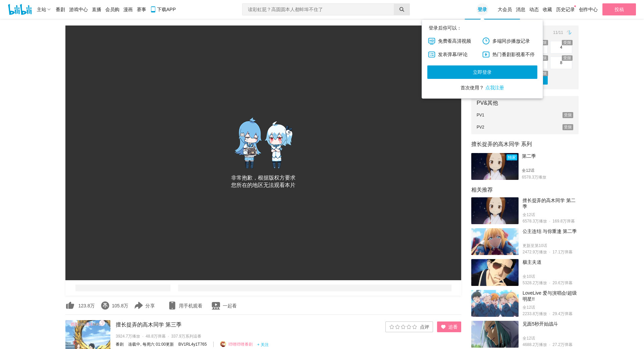Click the 点评 text in rating box
The width and height of the screenshot is (644, 349).
(x=425, y=327)
